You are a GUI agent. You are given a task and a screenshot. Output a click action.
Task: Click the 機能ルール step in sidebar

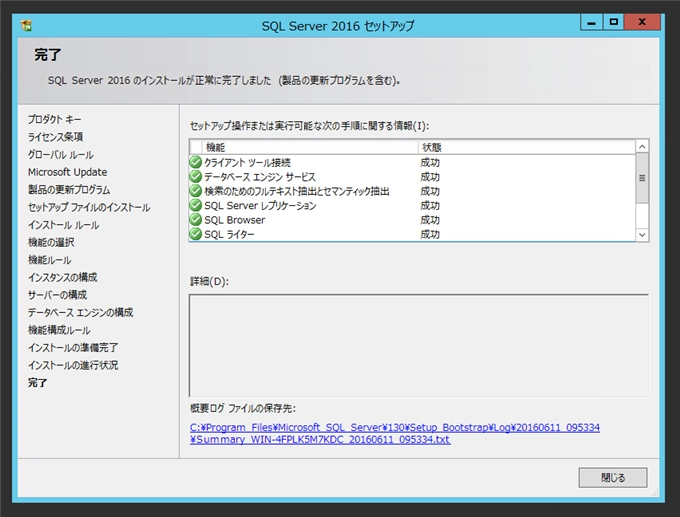[49, 260]
